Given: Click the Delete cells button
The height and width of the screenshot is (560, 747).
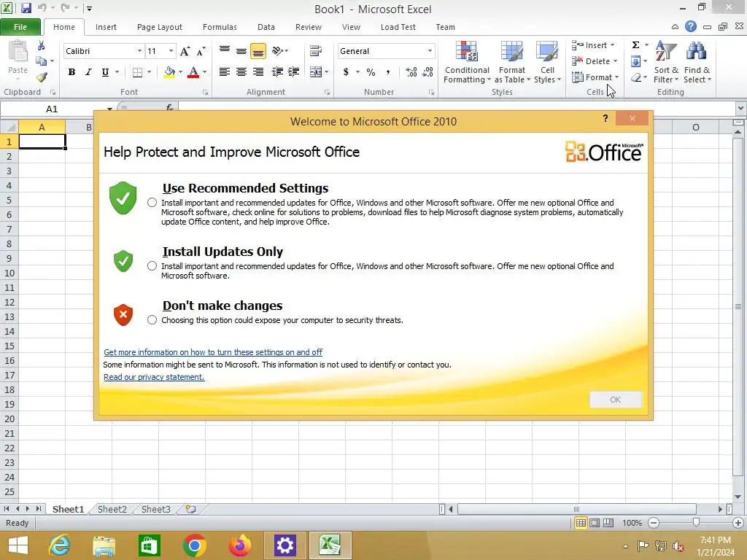Looking at the screenshot, I should (x=595, y=61).
